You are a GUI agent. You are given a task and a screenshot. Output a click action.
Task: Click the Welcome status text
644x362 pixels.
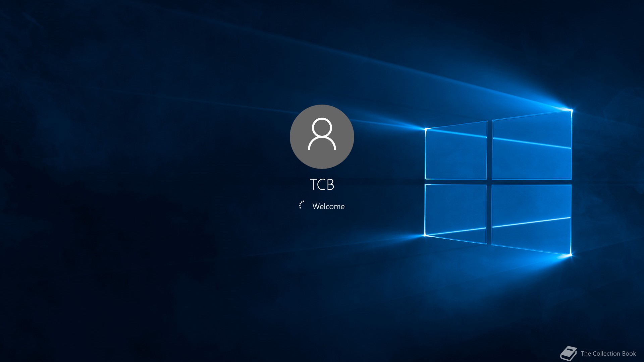click(328, 206)
